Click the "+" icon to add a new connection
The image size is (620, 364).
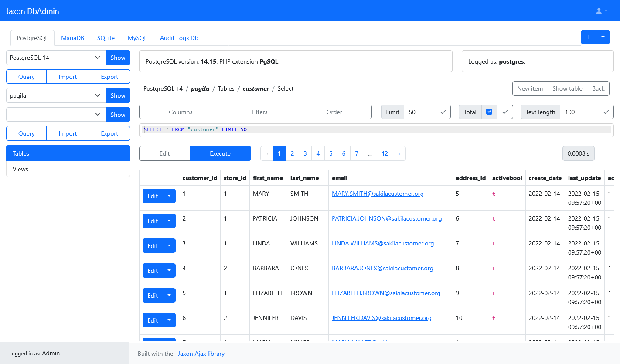pos(589,37)
